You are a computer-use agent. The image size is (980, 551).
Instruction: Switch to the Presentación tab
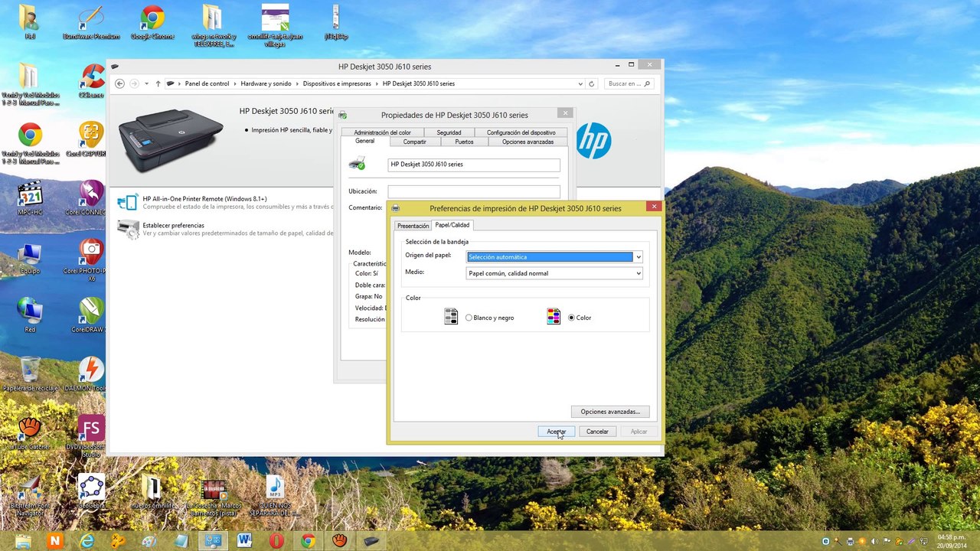click(413, 226)
